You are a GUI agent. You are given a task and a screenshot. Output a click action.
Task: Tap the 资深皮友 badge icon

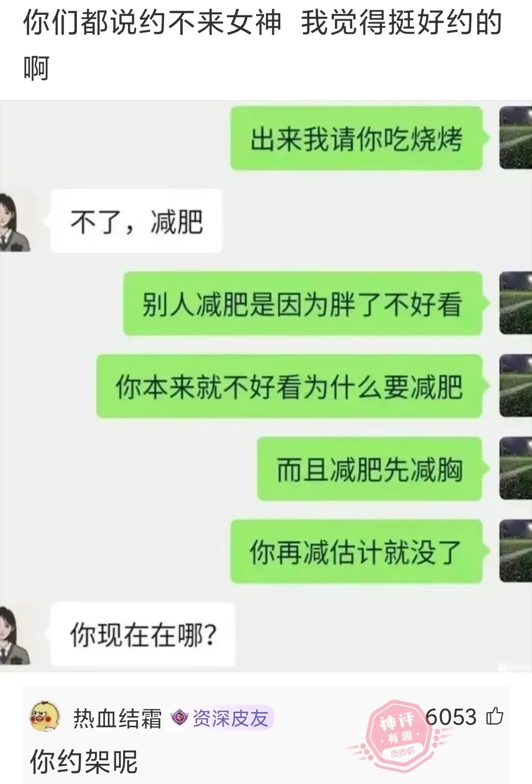click(x=179, y=718)
